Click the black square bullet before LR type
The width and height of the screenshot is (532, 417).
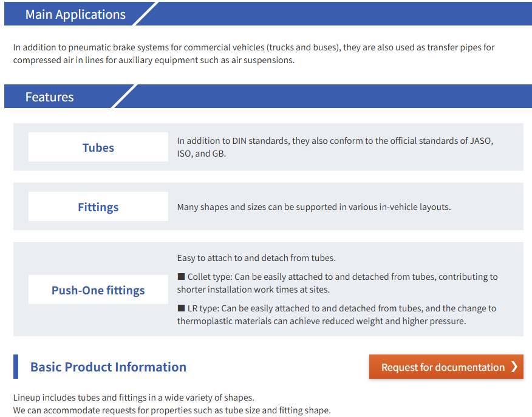pyautogui.click(x=181, y=308)
